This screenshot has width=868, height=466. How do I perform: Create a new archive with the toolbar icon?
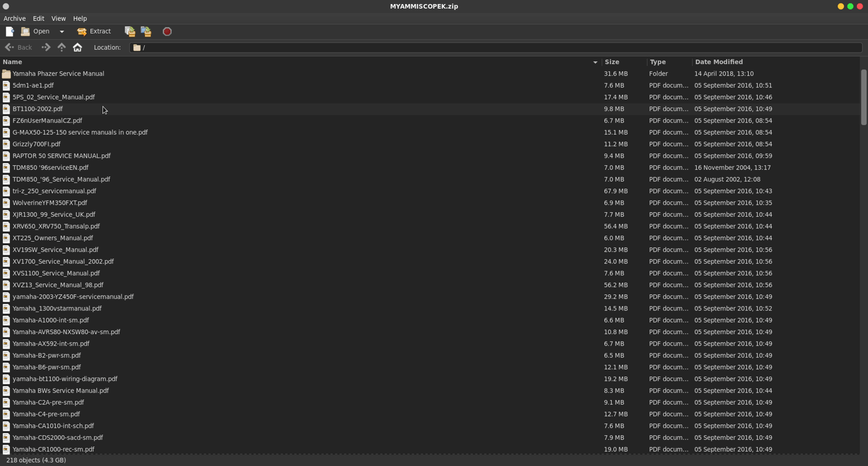(10, 31)
